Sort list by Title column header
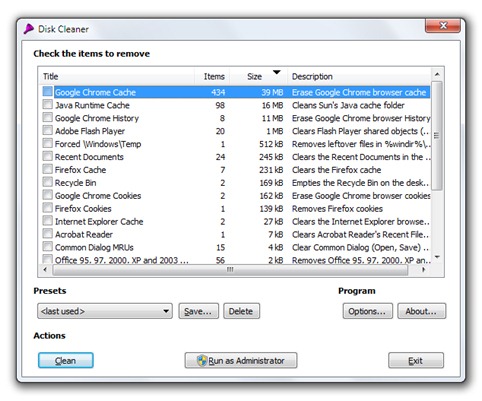Image resolution: width=482 pixels, height=401 pixels. click(x=117, y=76)
